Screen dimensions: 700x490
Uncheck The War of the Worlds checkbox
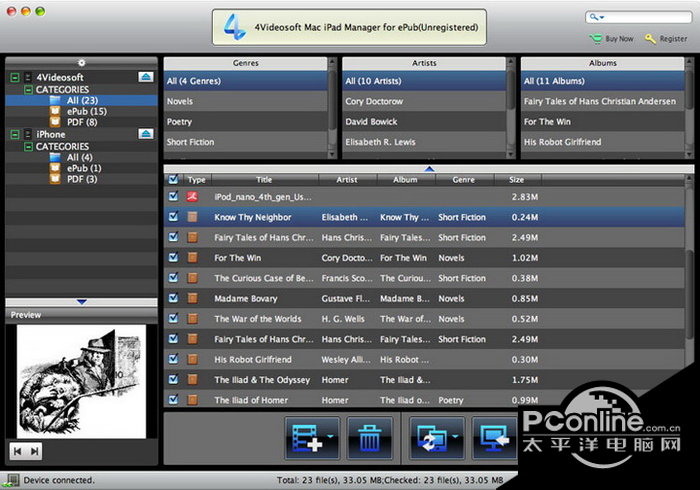click(173, 319)
